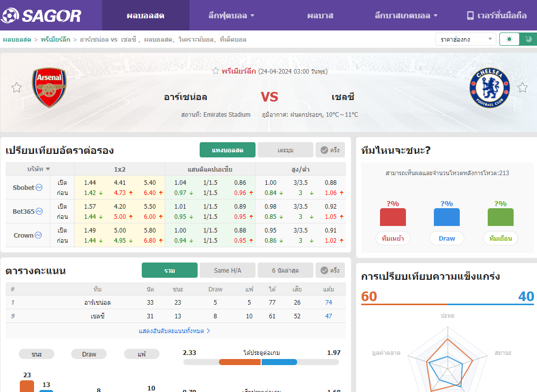Click Arsenal team name in standings

pos(97,302)
